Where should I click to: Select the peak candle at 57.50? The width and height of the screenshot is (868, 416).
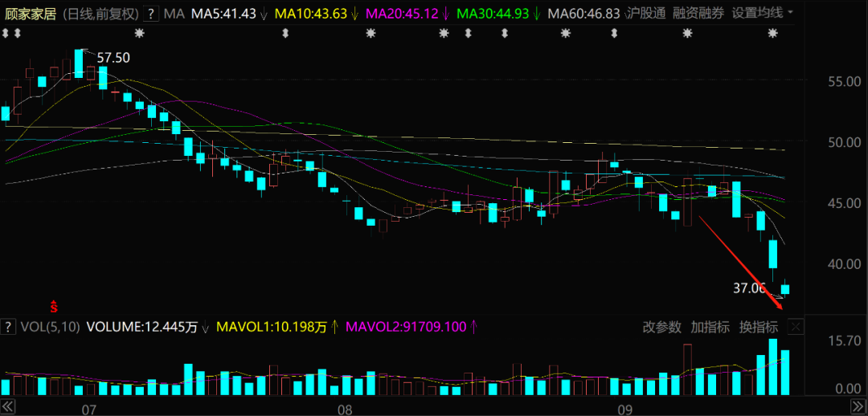(x=79, y=63)
